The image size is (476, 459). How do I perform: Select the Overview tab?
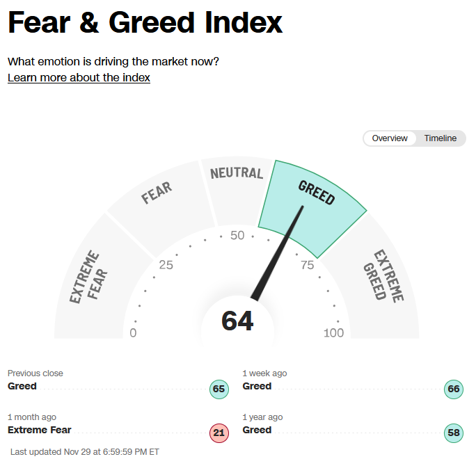390,138
